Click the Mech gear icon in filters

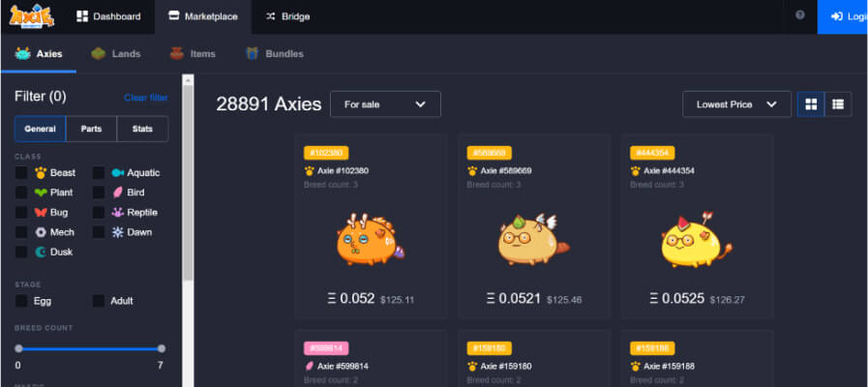40,232
